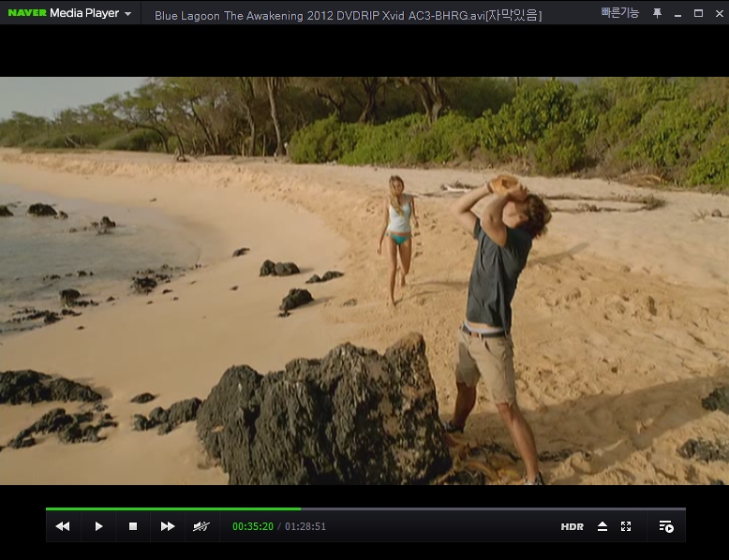Toggle HDR mode
Screen dimensions: 729x560
pos(572,527)
